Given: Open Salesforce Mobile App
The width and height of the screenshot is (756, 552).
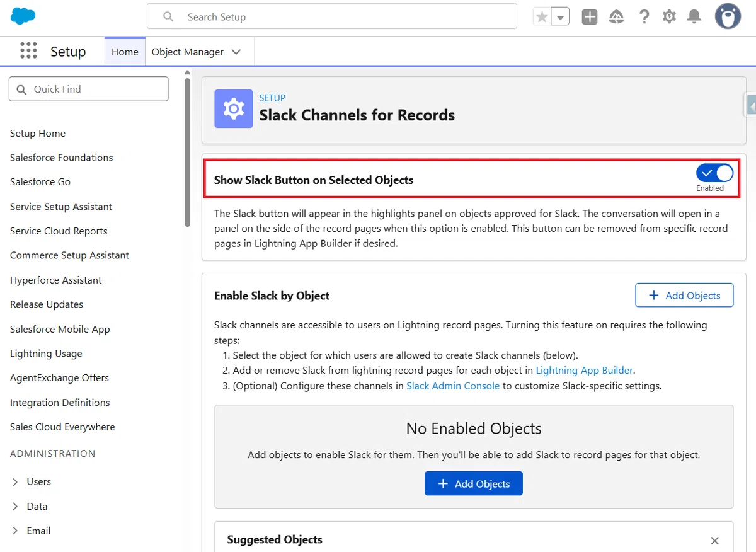Looking at the screenshot, I should tap(60, 330).
